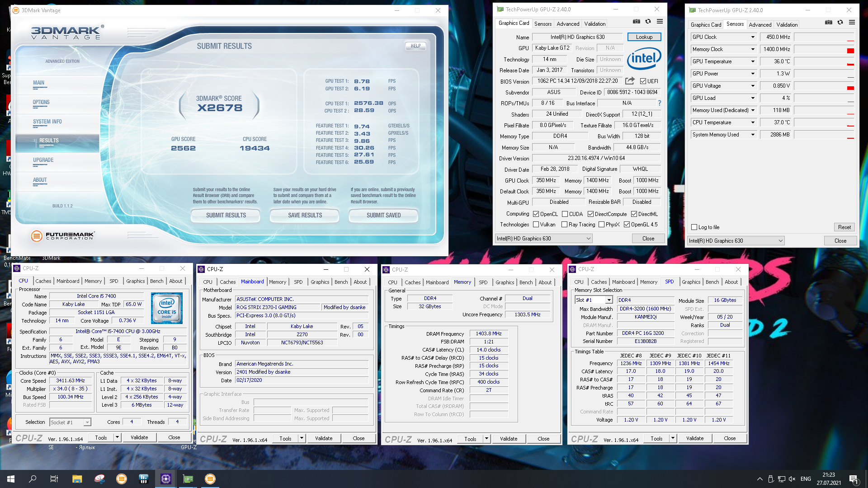Click the Futuremark logo in 3DMark Vantage
Screen dimensions: 868x488
point(63,235)
